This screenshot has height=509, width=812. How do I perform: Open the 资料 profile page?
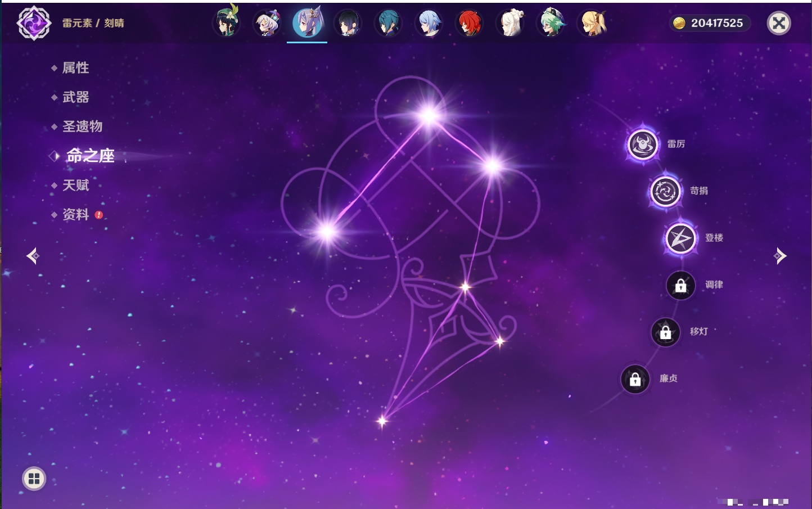(76, 214)
